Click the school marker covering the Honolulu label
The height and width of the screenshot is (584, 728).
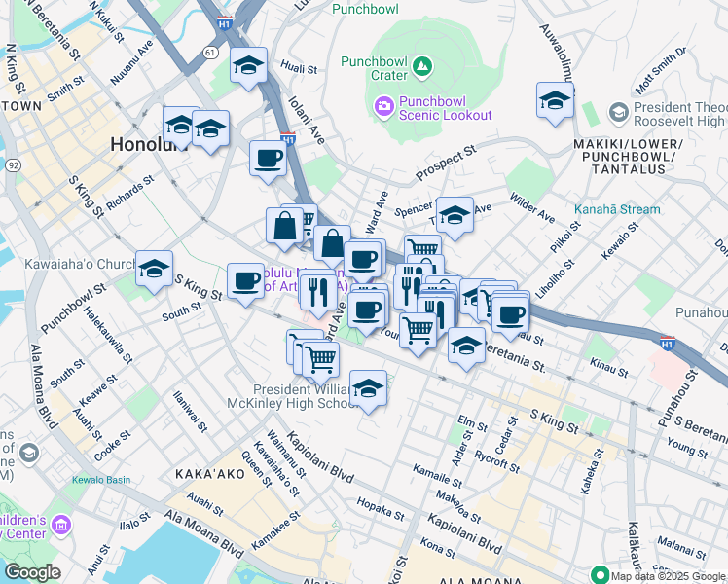179,126
